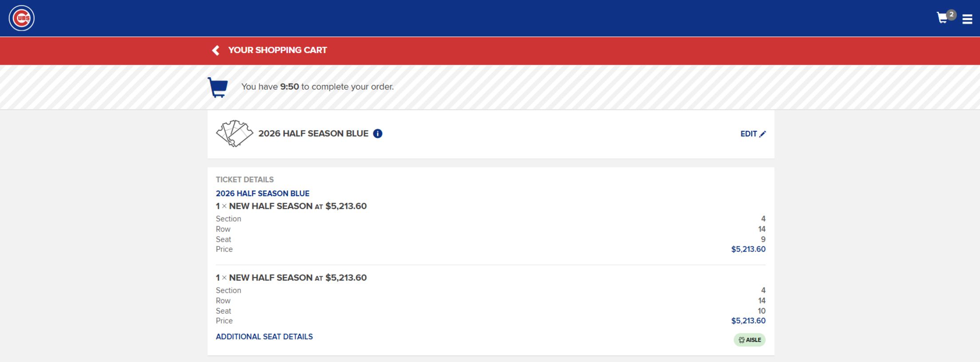Open the hamburger menu
Image resolution: width=980 pixels, height=362 pixels.
click(x=967, y=19)
